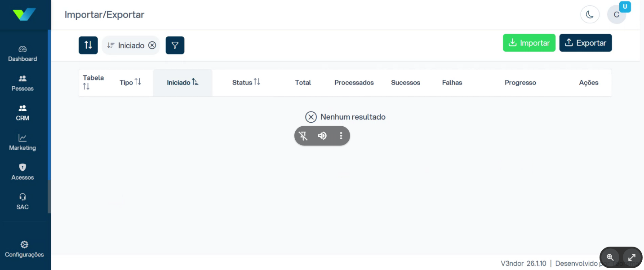Toggle dark mode with moon icon
644x270 pixels.
click(x=590, y=14)
